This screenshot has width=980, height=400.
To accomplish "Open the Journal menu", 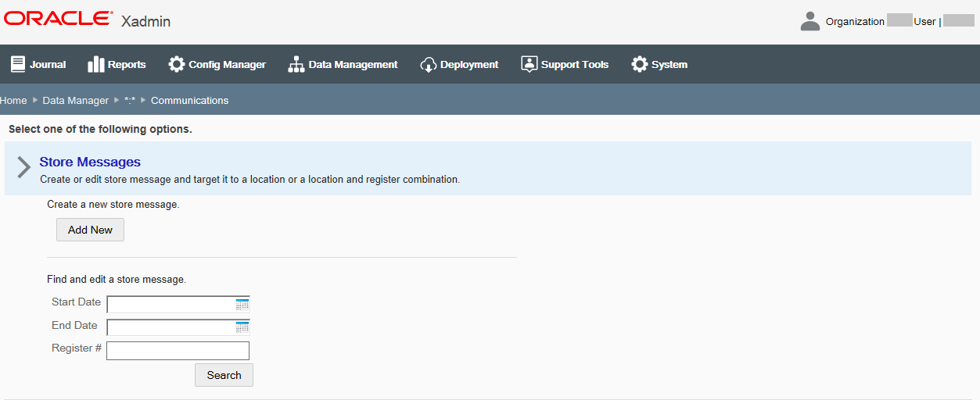I will [x=38, y=64].
